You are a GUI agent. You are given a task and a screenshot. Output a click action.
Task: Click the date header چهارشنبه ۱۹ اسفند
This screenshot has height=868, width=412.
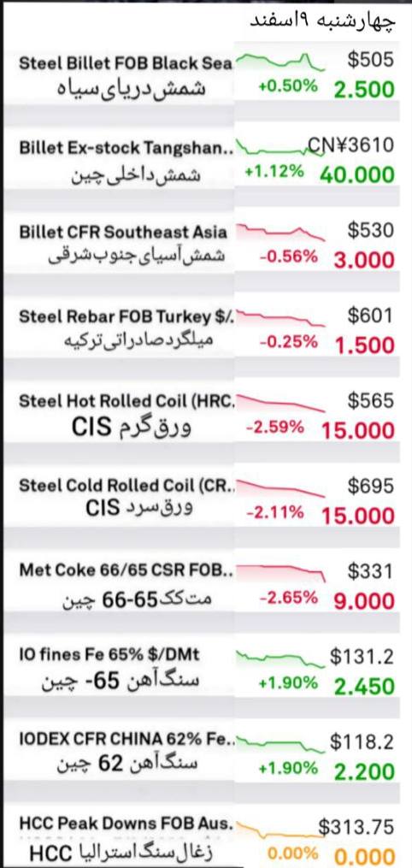tap(323, 20)
